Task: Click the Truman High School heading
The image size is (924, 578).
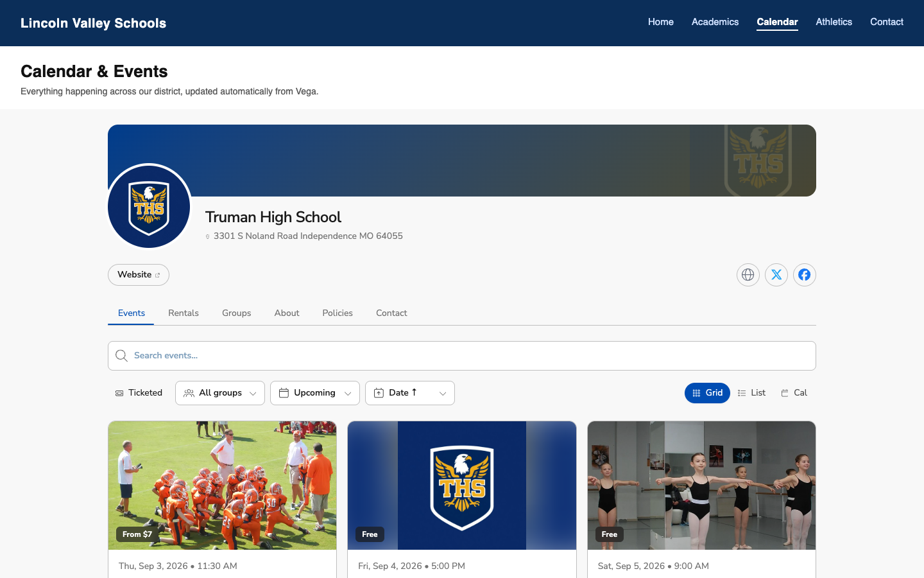Action: [x=273, y=217]
